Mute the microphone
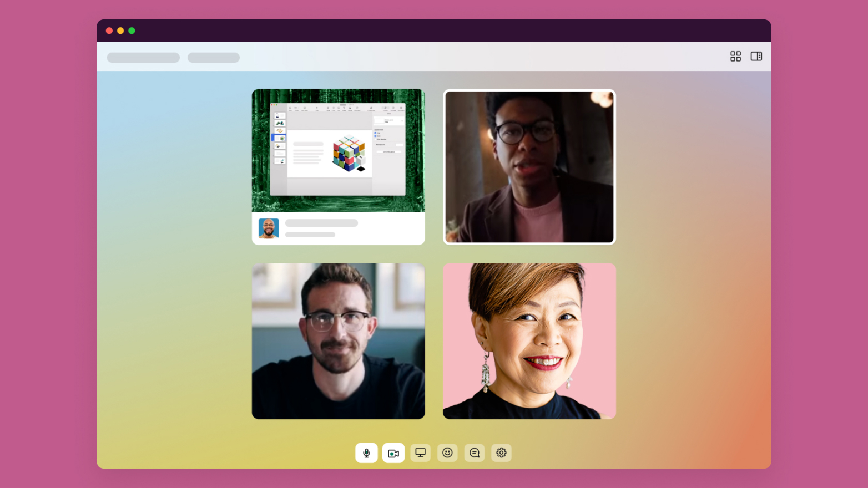This screenshot has height=488, width=868. [x=366, y=453]
